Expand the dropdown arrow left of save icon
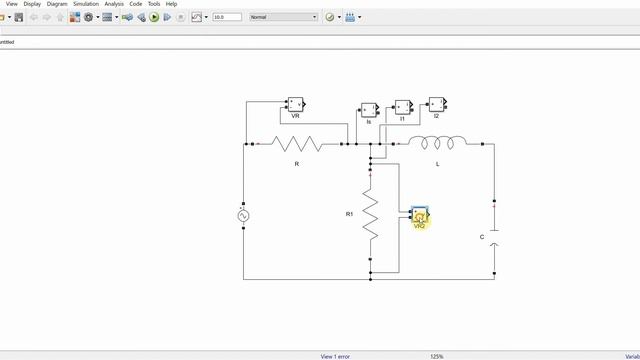The width and height of the screenshot is (640, 360). pyautogui.click(x=9, y=17)
